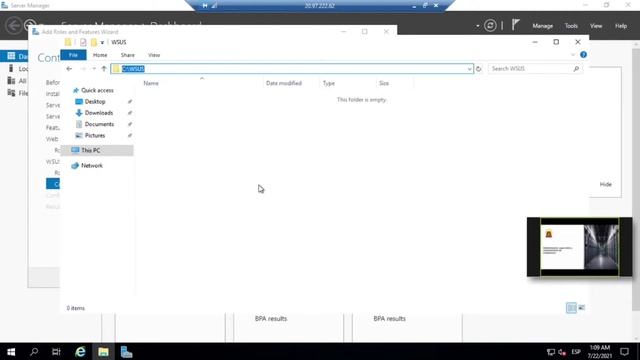Open the File tab in File Explorer
Viewport: 640px width, 360px height.
coord(73,55)
